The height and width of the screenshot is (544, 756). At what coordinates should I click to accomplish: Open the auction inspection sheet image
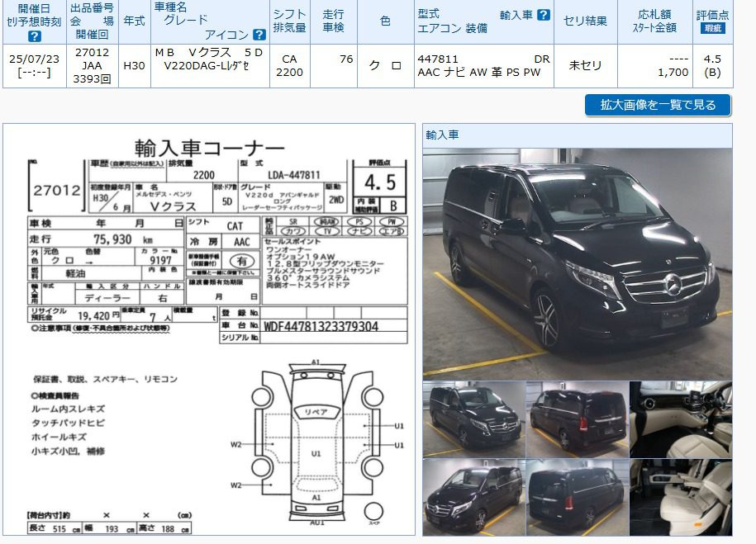[209, 329]
